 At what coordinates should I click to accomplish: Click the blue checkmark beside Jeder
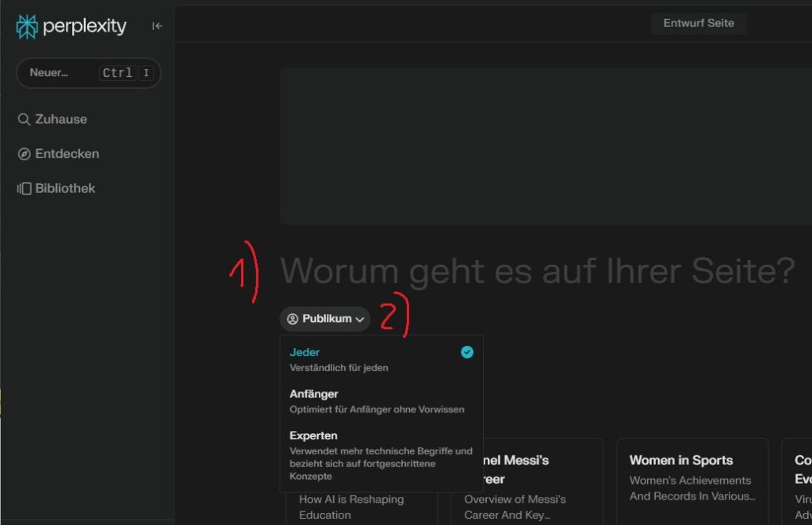click(466, 351)
